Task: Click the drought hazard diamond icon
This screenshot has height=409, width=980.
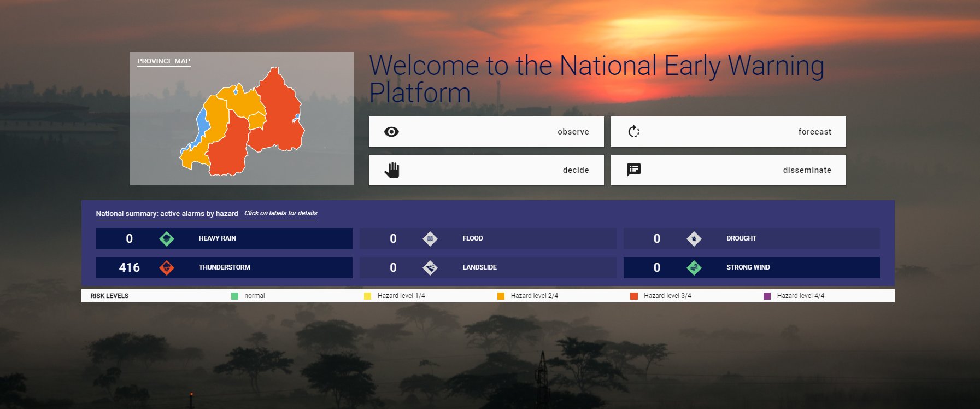Action: (x=694, y=238)
